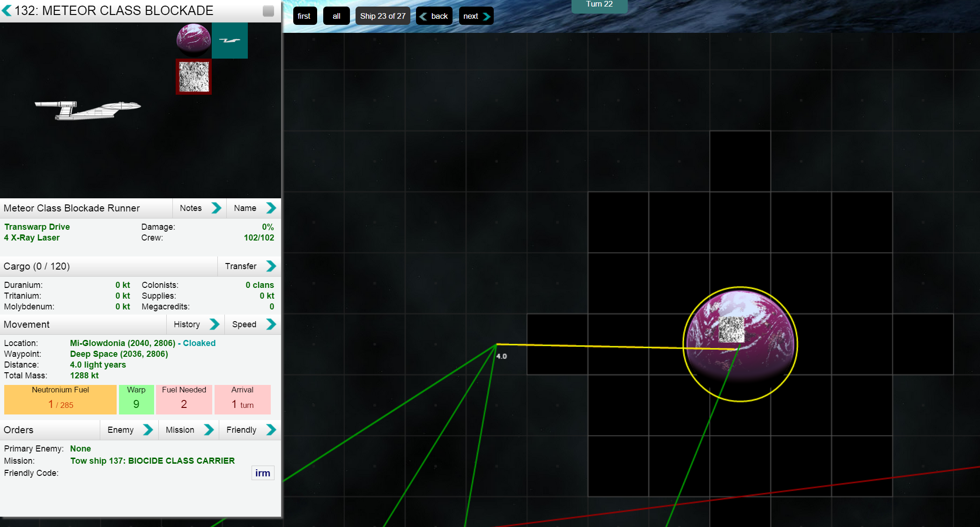Select the teal ship thumbnail icon
This screenshot has width=980, height=527.
230,40
